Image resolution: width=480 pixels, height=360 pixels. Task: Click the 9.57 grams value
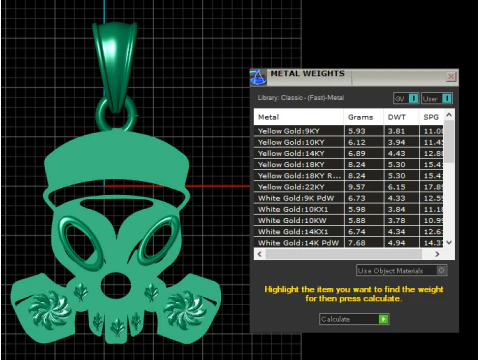(x=357, y=187)
